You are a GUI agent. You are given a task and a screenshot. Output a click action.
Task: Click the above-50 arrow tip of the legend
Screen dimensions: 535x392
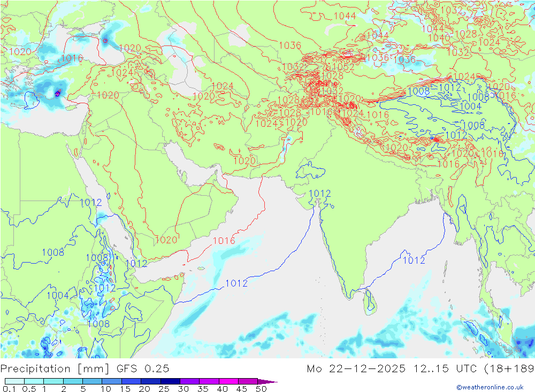(x=267, y=381)
